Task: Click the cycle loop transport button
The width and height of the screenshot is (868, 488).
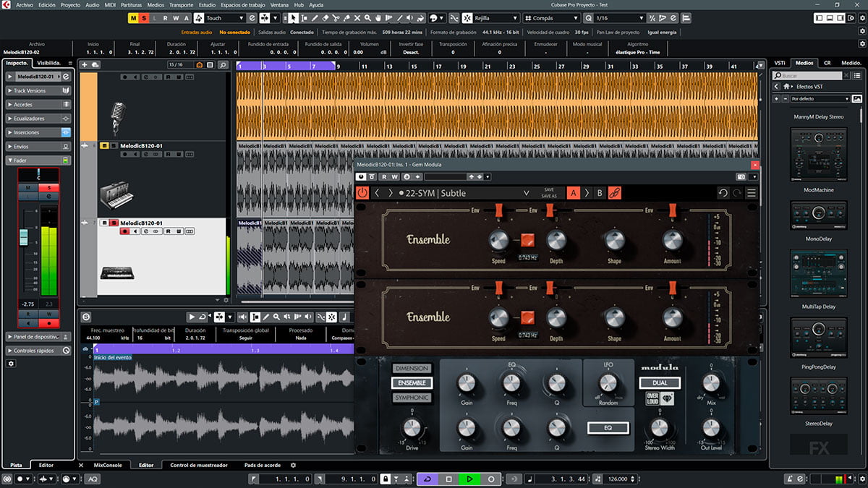Action: [427, 479]
